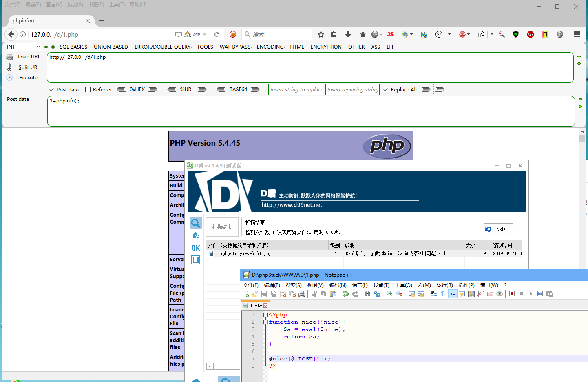This screenshot has width=588, height=382.
Task: Open a new Firefox tab with plus button
Action: point(102,21)
